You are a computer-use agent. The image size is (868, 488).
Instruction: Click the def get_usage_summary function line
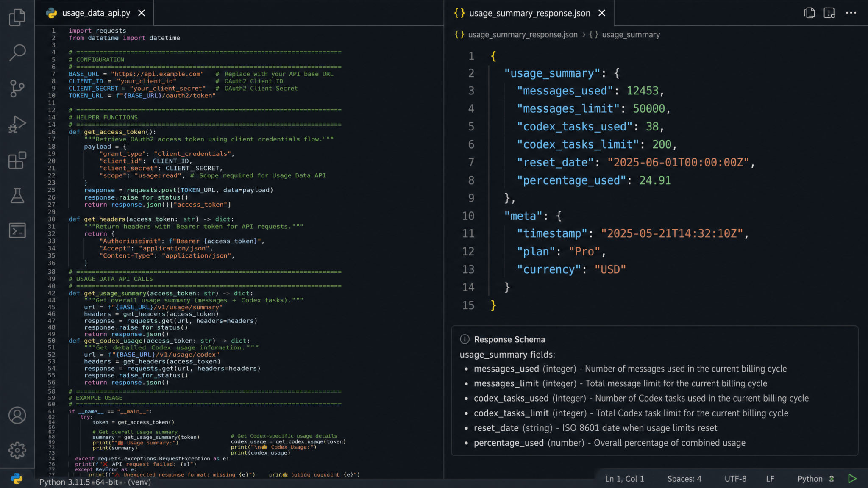[161, 293]
